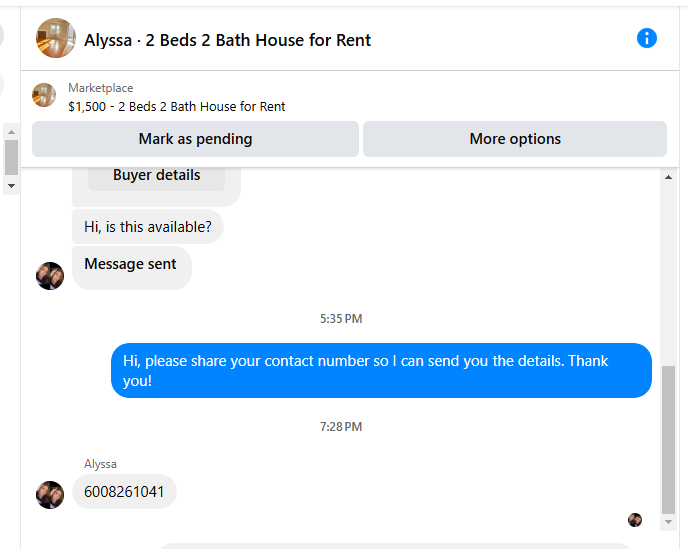This screenshot has width=688, height=549.
Task: Open the conversation info icon
Action: click(647, 38)
